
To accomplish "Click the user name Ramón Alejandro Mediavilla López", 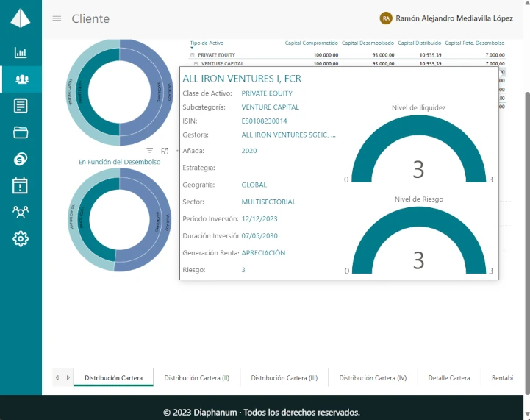I will [x=454, y=18].
